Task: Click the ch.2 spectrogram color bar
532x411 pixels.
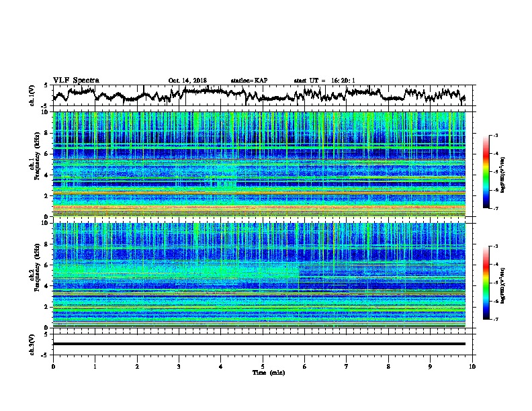Action: 486,283
